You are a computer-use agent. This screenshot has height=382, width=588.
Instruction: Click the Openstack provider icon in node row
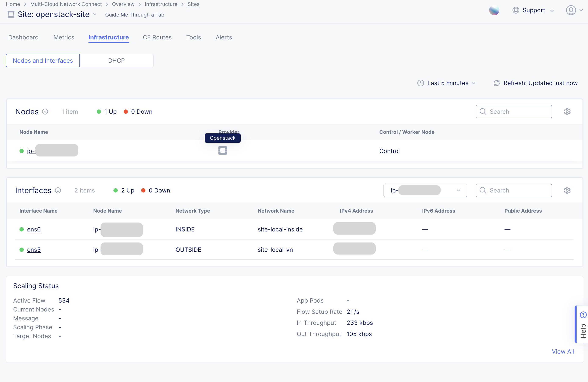[222, 151]
